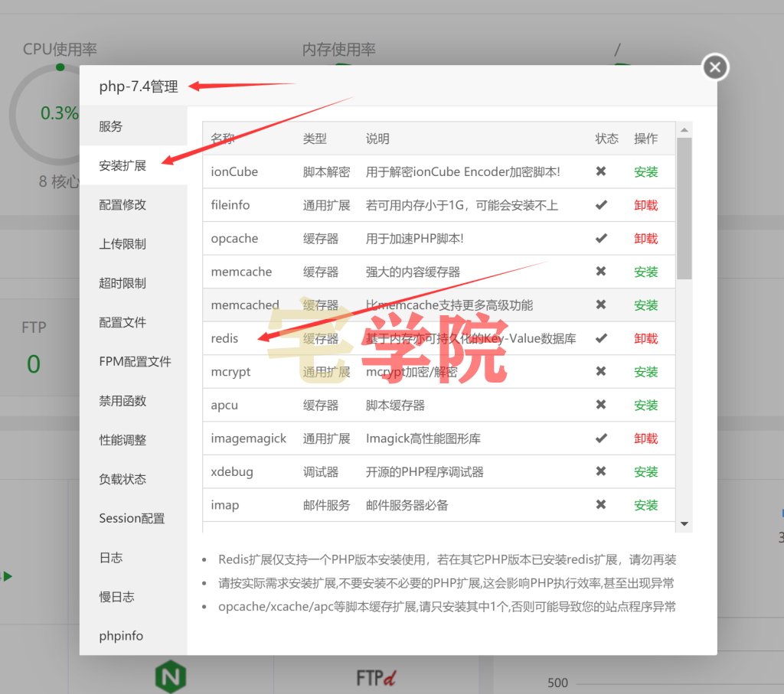Open FPM配置文件 tab

click(x=135, y=361)
